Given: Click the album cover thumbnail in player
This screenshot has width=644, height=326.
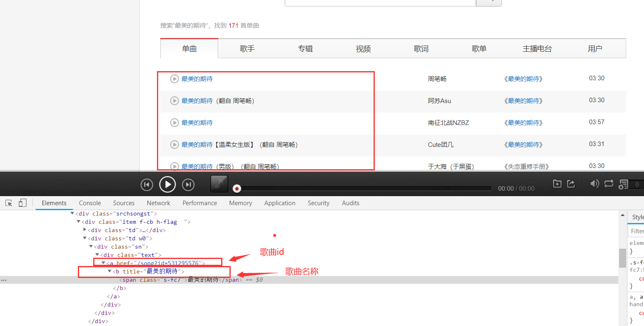Looking at the screenshot, I should click(x=219, y=184).
